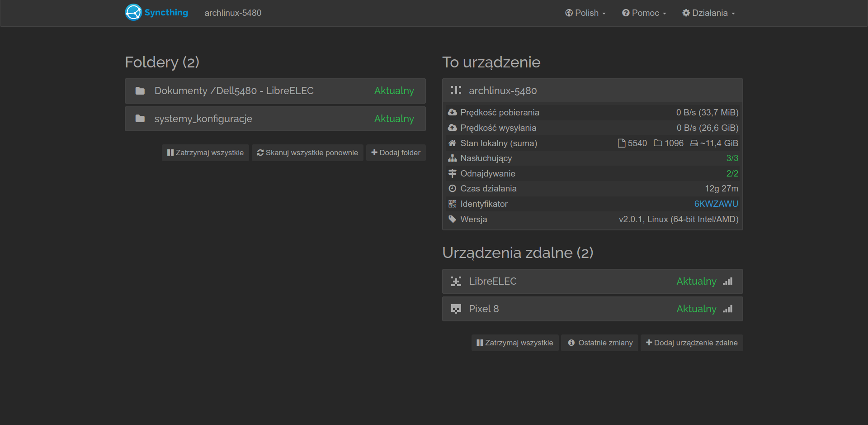
Task: Click the signal bars icon for Pixel 8
Action: 727,309
